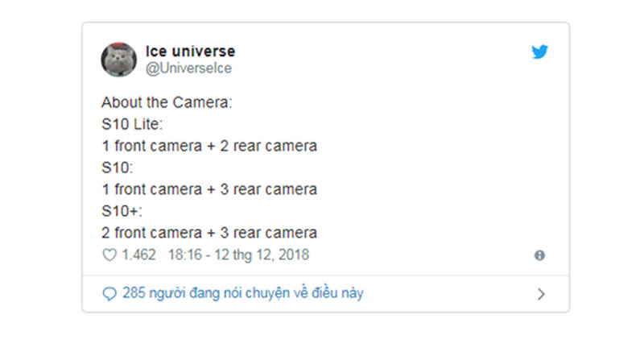The width and height of the screenshot is (644, 352).
Task: Click the "12 thg 12, 2018" date
Action: (262, 255)
